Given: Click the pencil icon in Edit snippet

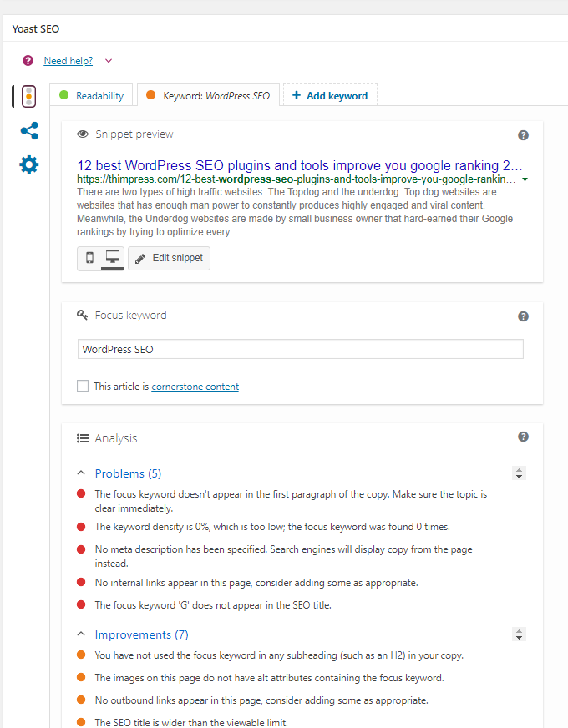Looking at the screenshot, I should pyautogui.click(x=140, y=259).
